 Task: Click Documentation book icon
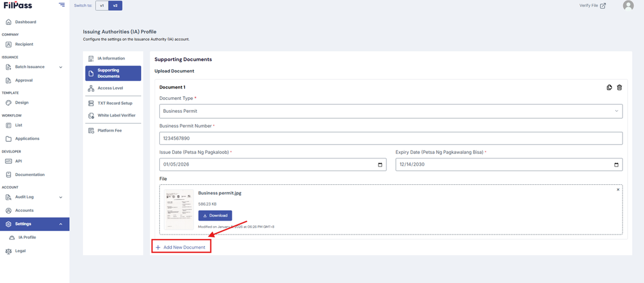[x=9, y=175]
